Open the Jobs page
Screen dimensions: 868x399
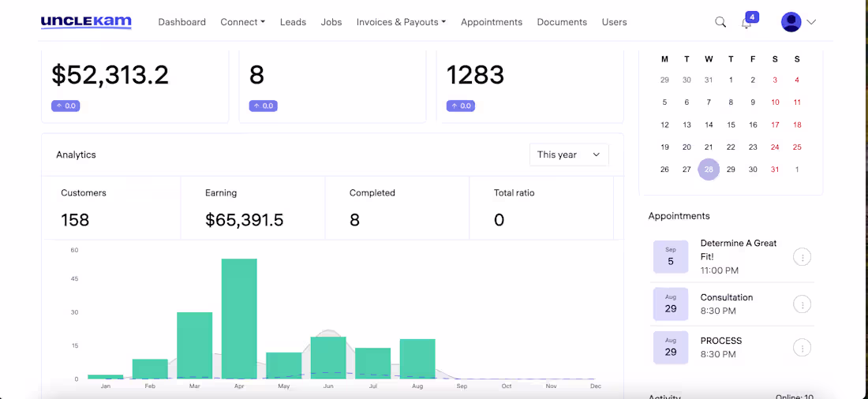click(x=331, y=22)
